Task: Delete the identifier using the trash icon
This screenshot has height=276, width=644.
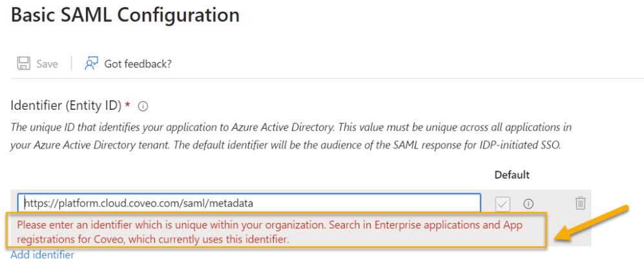Action: tap(580, 203)
